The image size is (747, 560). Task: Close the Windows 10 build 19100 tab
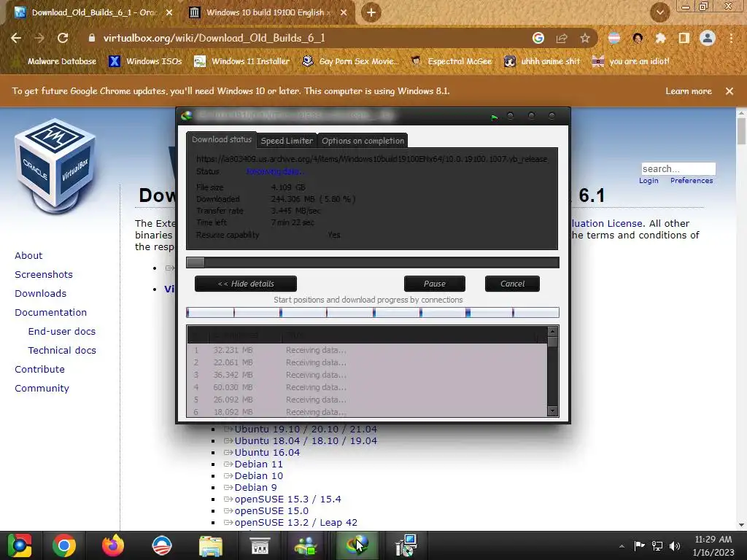tap(344, 13)
